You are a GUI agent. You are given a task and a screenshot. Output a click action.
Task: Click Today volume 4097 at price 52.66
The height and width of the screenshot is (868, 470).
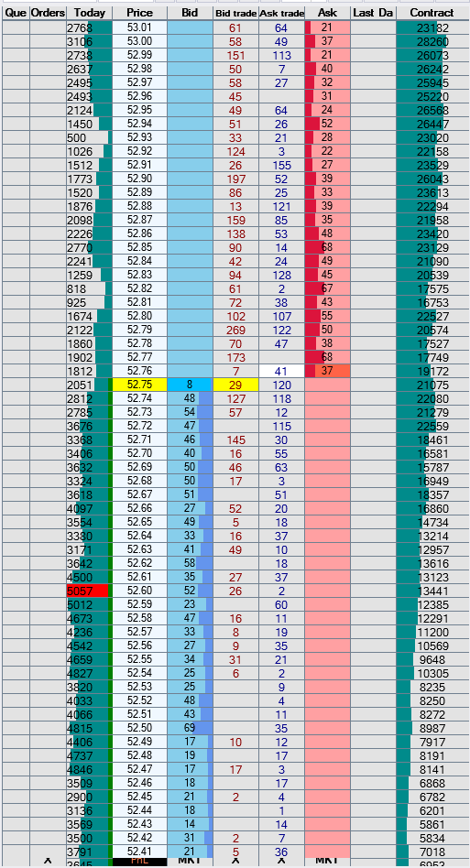89,508
